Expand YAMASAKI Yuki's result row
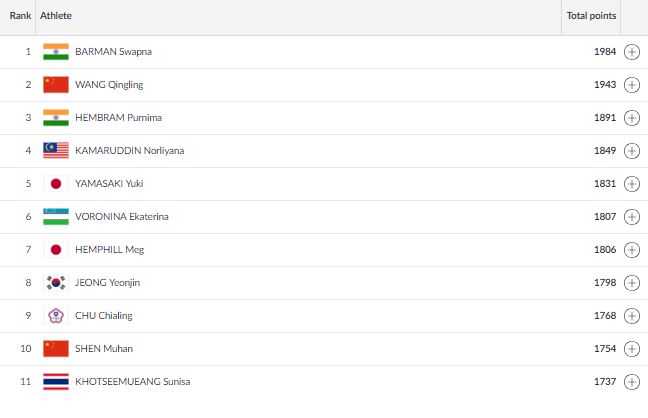This screenshot has height=418, width=648. pos(631,184)
